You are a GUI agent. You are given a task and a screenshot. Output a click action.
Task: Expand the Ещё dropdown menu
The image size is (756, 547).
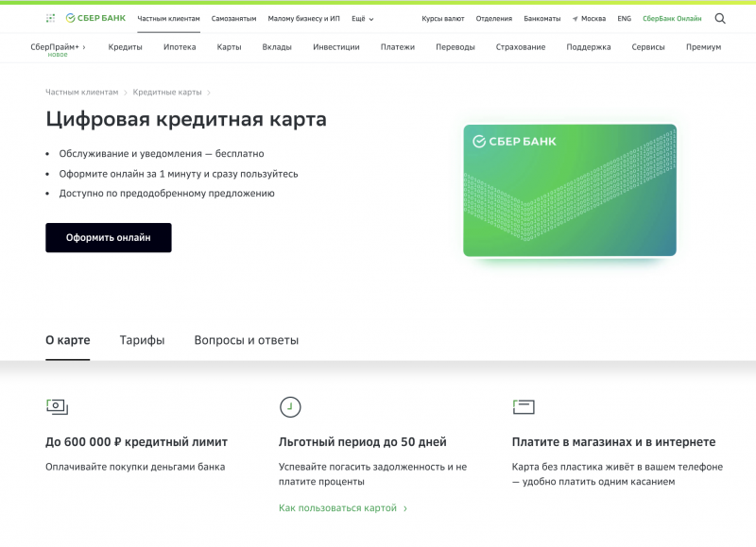(363, 19)
